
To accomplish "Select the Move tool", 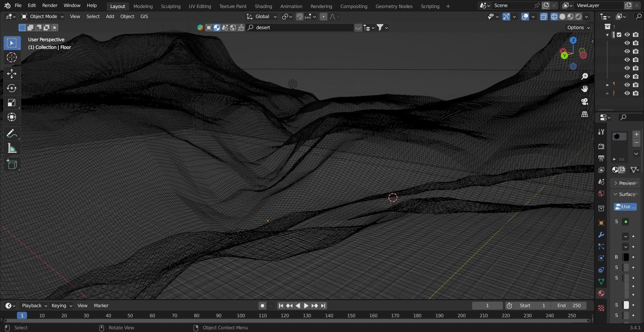I will coord(12,74).
